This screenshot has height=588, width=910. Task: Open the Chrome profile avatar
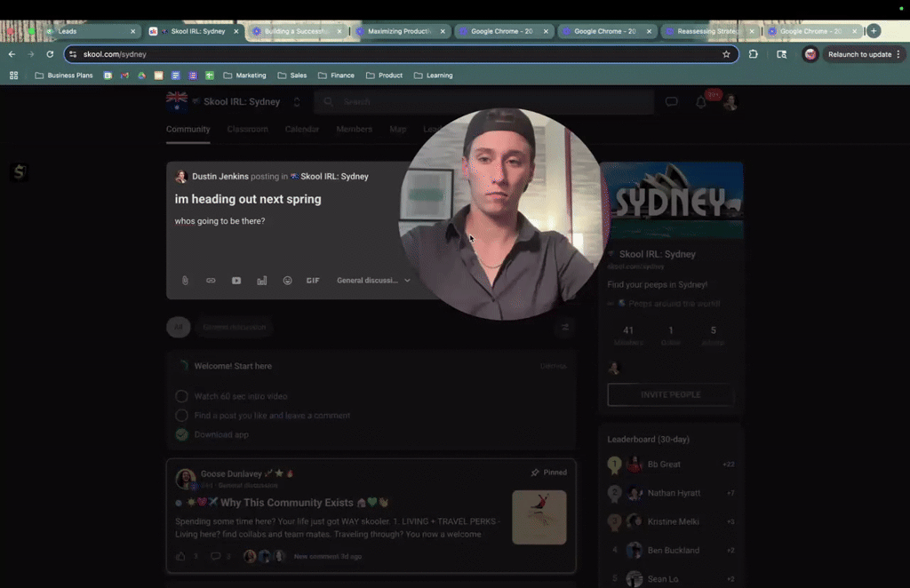(x=810, y=54)
